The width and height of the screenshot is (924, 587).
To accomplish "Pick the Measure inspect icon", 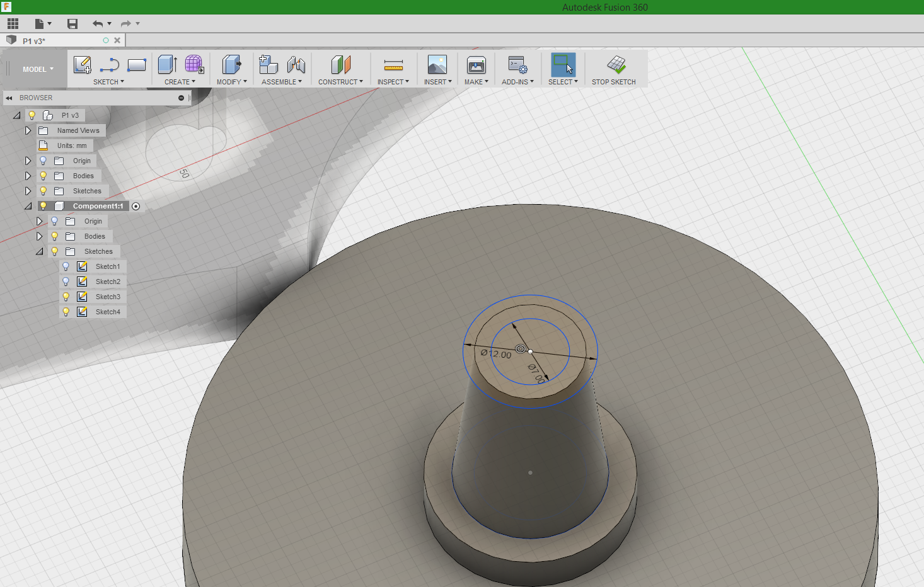I will [x=393, y=65].
